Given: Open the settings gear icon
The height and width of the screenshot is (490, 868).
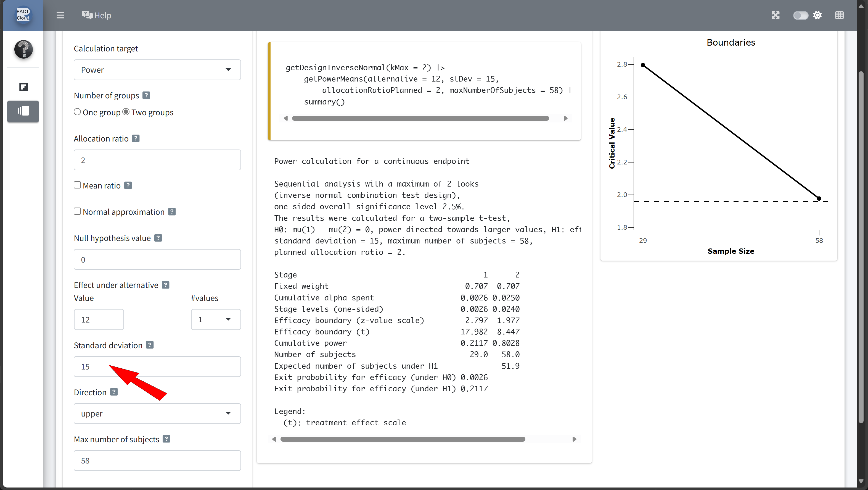Looking at the screenshot, I should (817, 15).
